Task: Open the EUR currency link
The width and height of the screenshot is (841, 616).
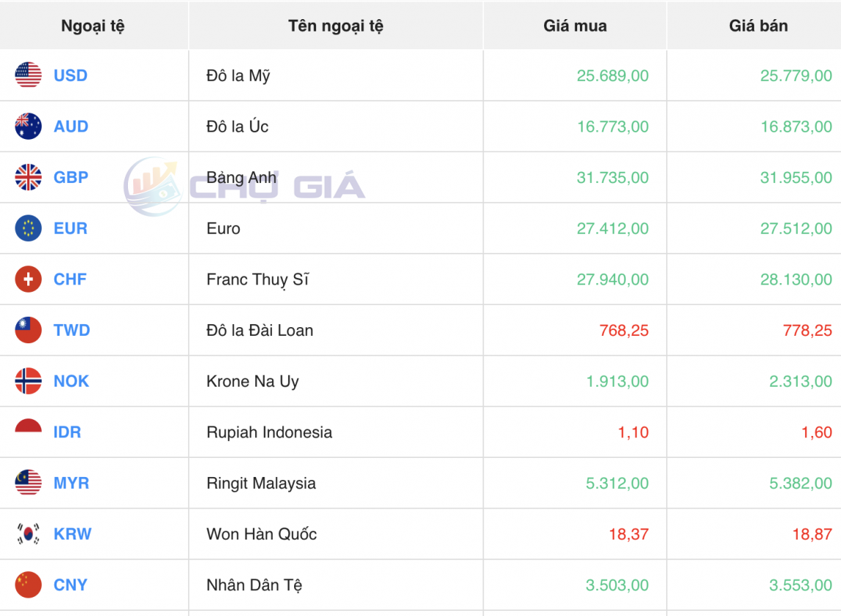Action: click(x=71, y=229)
